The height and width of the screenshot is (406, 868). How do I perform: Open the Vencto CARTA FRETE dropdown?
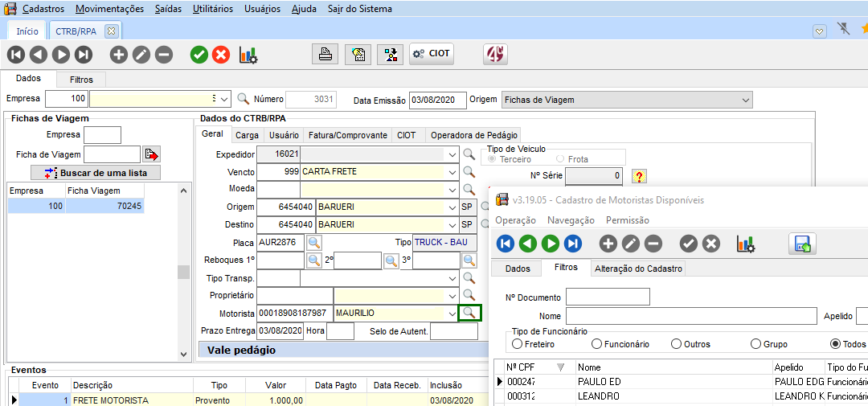tap(453, 171)
